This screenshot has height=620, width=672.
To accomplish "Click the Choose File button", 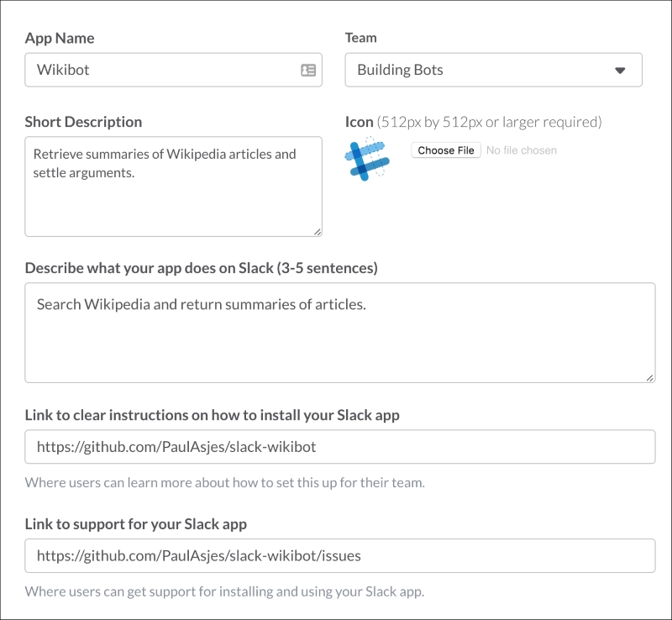I will pos(446,150).
